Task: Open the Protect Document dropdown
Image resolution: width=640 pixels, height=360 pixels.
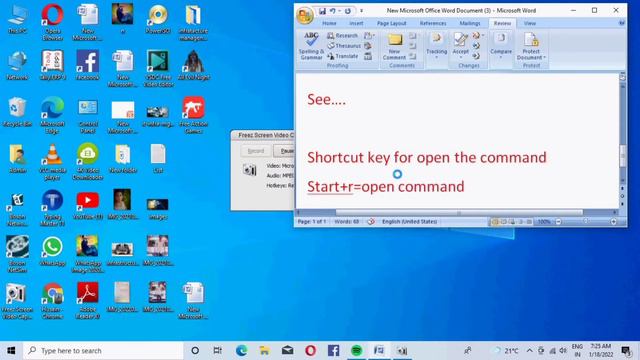Action: coord(531,46)
